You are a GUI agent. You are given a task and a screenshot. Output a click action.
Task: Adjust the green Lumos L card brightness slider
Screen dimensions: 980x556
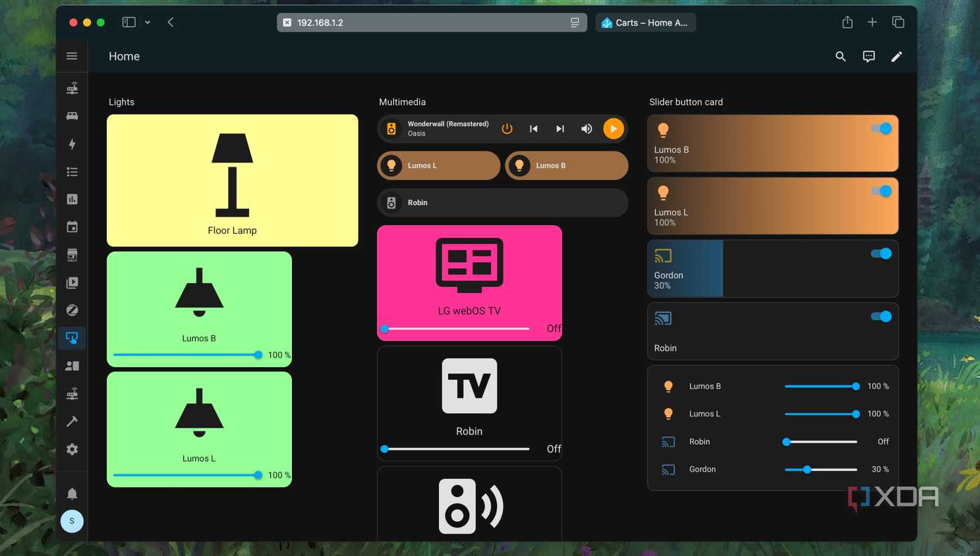pyautogui.click(x=188, y=475)
